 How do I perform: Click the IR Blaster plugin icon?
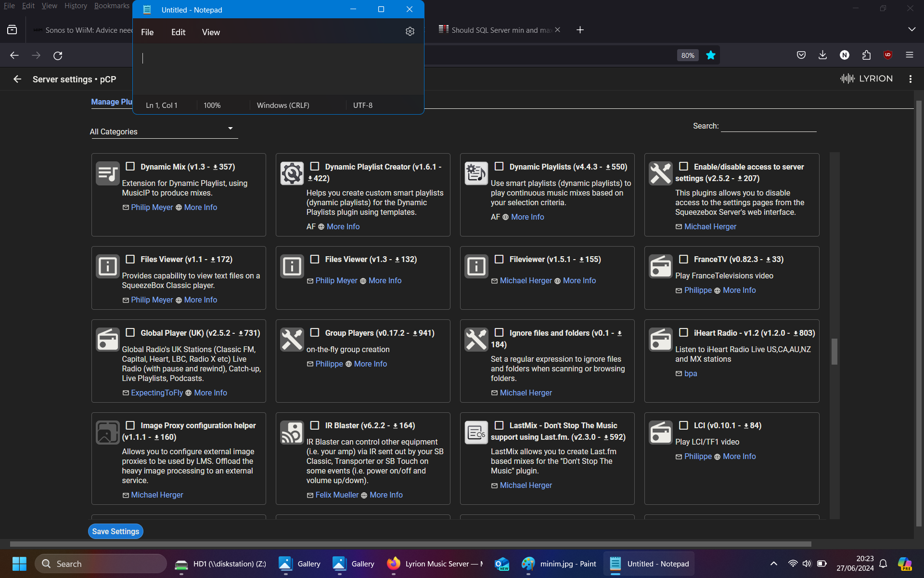[292, 432]
